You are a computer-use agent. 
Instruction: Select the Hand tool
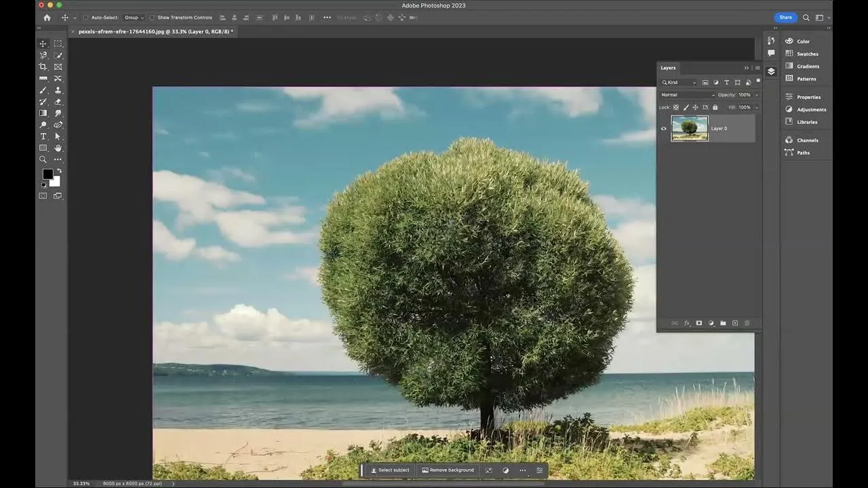[58, 148]
